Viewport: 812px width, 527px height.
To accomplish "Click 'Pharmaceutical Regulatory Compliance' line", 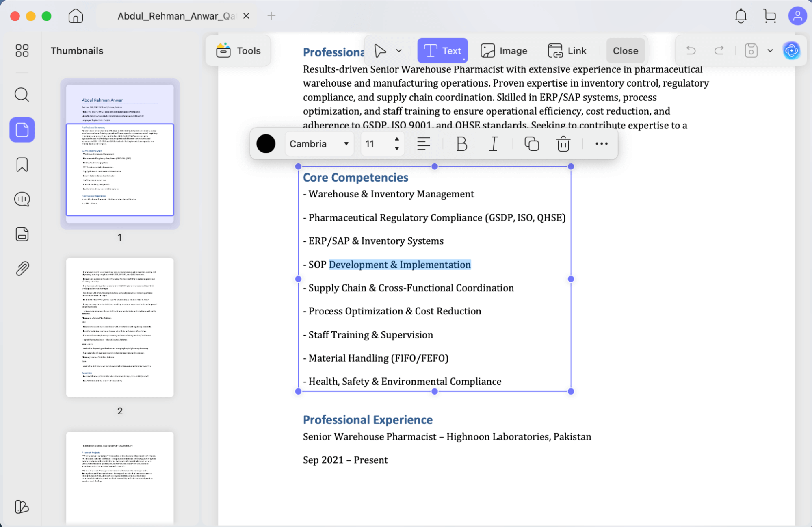I will (434, 218).
